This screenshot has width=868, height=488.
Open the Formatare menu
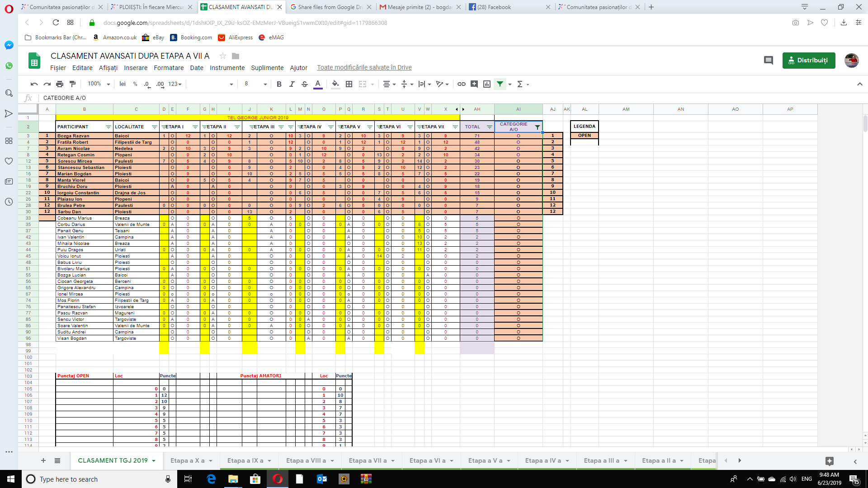pyautogui.click(x=169, y=68)
